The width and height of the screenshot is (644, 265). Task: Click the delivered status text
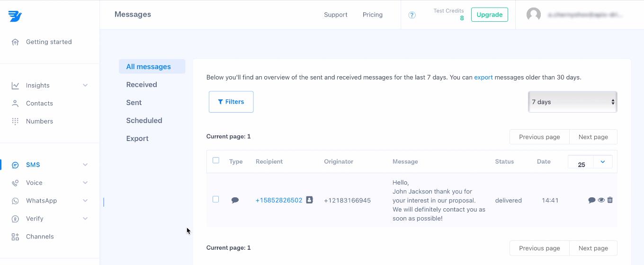[x=509, y=200]
